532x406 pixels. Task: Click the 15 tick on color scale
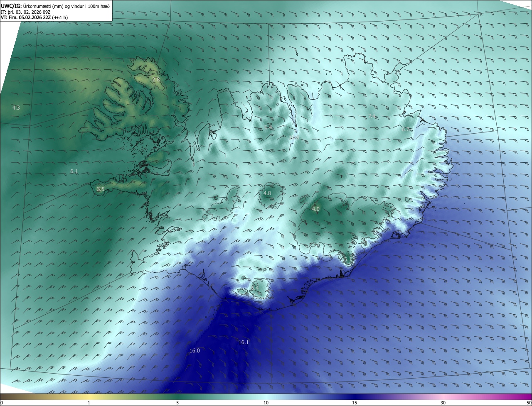pyautogui.click(x=355, y=403)
